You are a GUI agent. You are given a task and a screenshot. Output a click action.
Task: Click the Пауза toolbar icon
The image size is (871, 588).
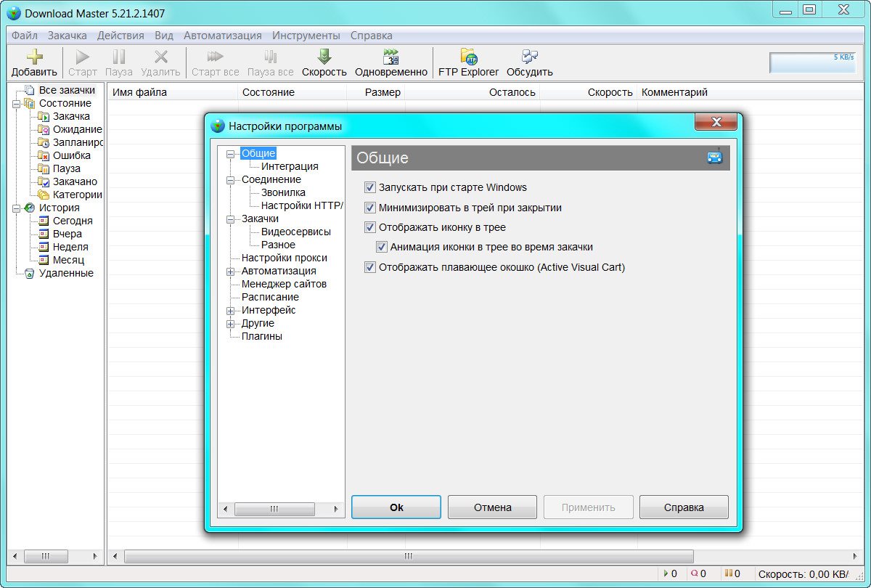tap(119, 63)
